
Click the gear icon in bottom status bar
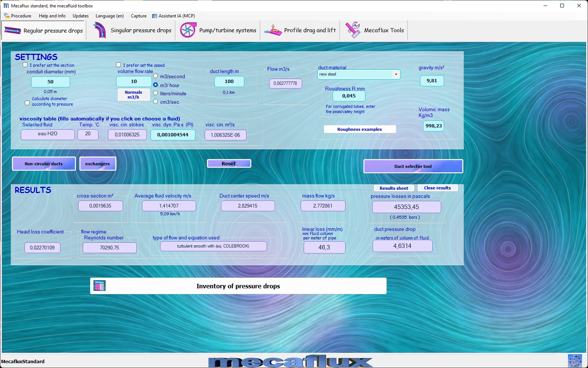575,361
